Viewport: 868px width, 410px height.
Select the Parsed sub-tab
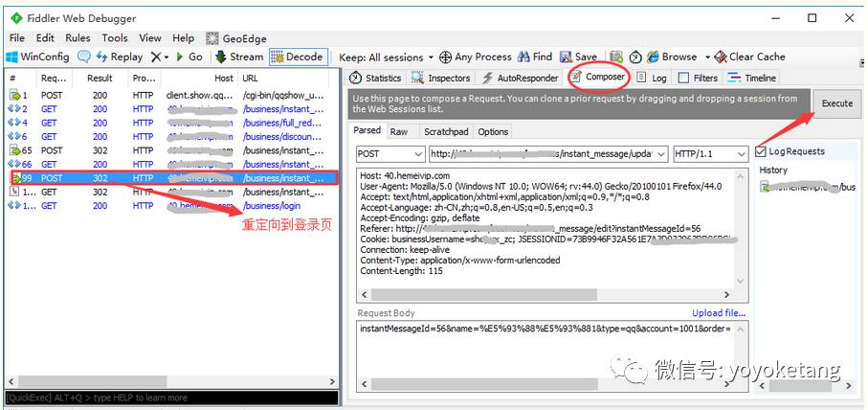367,130
